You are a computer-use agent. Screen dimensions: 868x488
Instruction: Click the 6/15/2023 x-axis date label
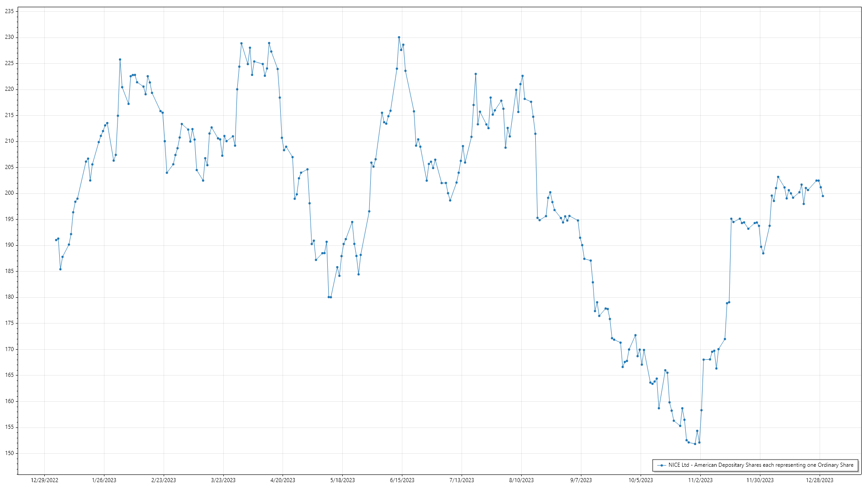tap(402, 480)
